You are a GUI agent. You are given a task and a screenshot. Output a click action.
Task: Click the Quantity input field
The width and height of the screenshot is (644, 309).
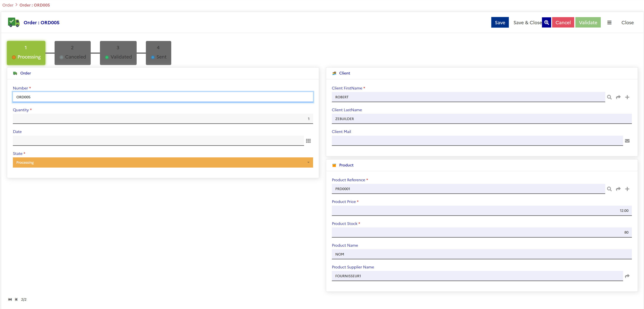[163, 119]
